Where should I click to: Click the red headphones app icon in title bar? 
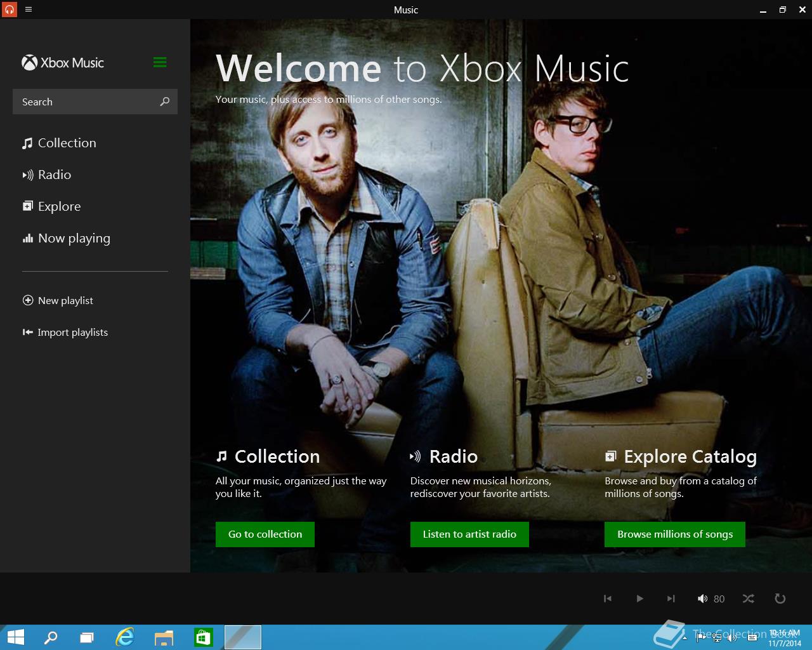click(9, 10)
